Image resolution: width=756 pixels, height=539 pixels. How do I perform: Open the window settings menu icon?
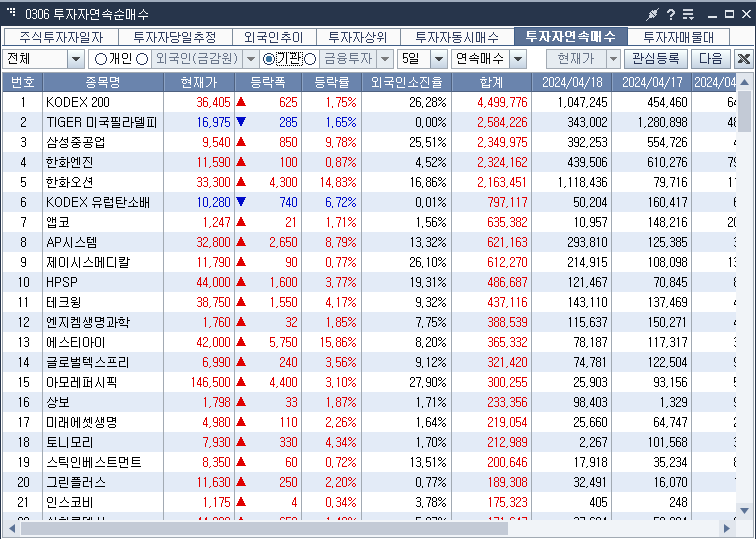click(x=688, y=14)
